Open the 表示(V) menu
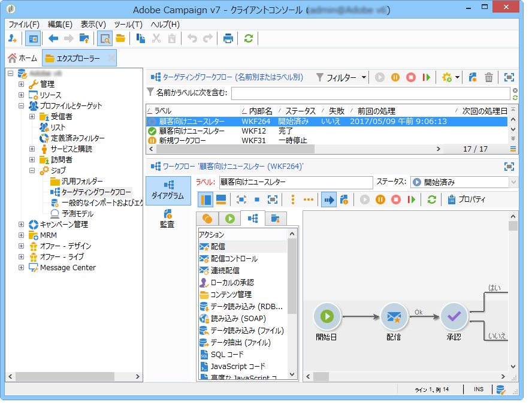The image size is (532, 408). [x=95, y=25]
